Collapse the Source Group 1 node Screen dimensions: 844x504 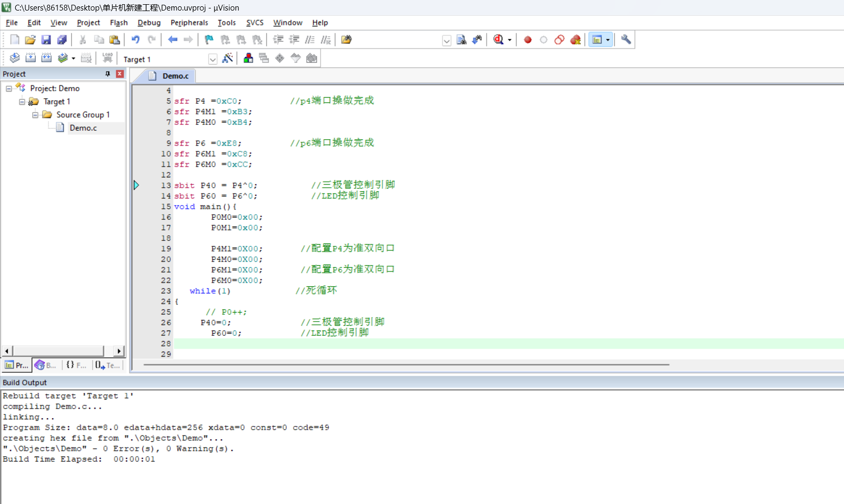(35, 115)
